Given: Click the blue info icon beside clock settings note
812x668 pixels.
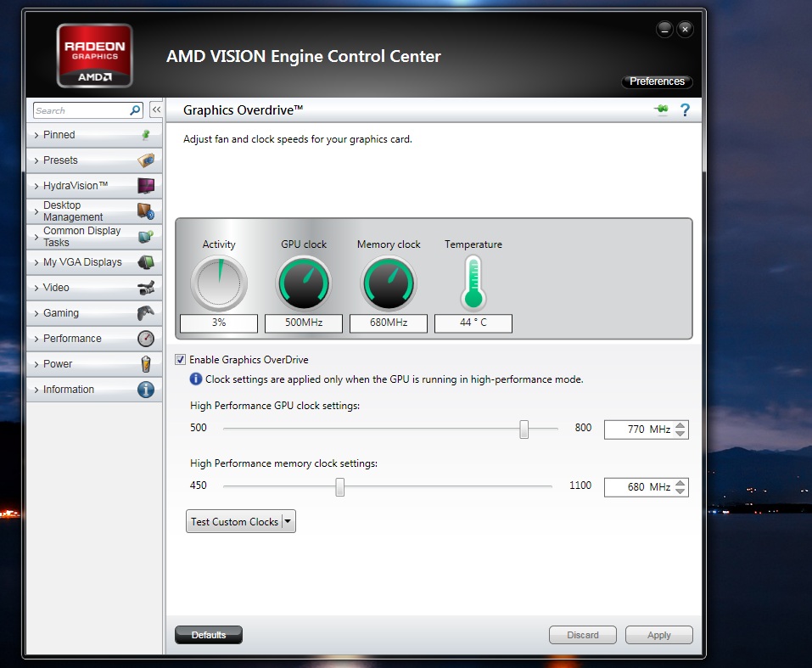Looking at the screenshot, I should coord(196,379).
